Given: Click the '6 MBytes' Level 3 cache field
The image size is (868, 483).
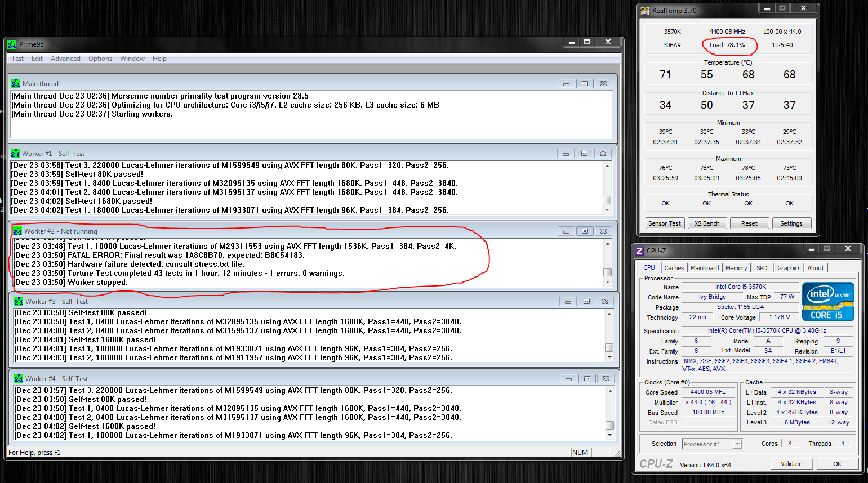Looking at the screenshot, I should [x=796, y=422].
